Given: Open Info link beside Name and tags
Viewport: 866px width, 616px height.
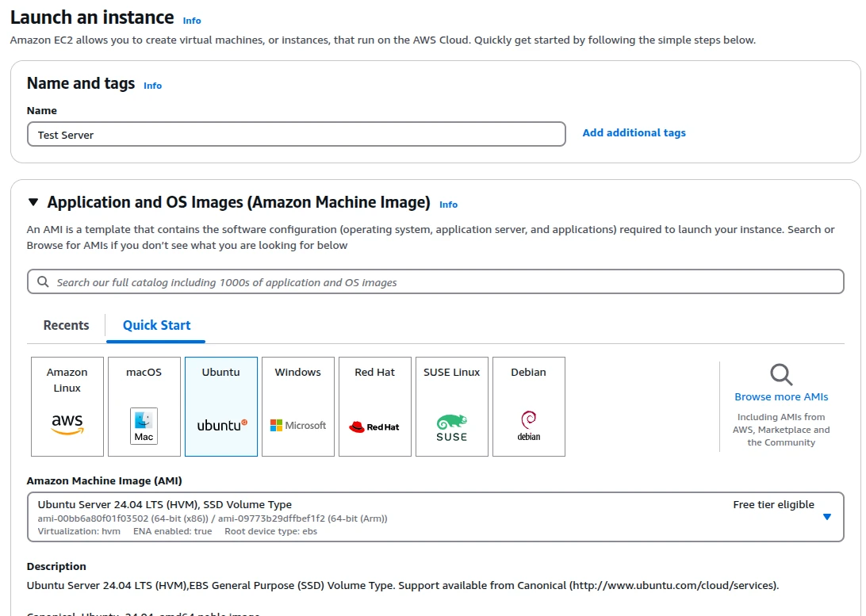Looking at the screenshot, I should pyautogui.click(x=152, y=86).
